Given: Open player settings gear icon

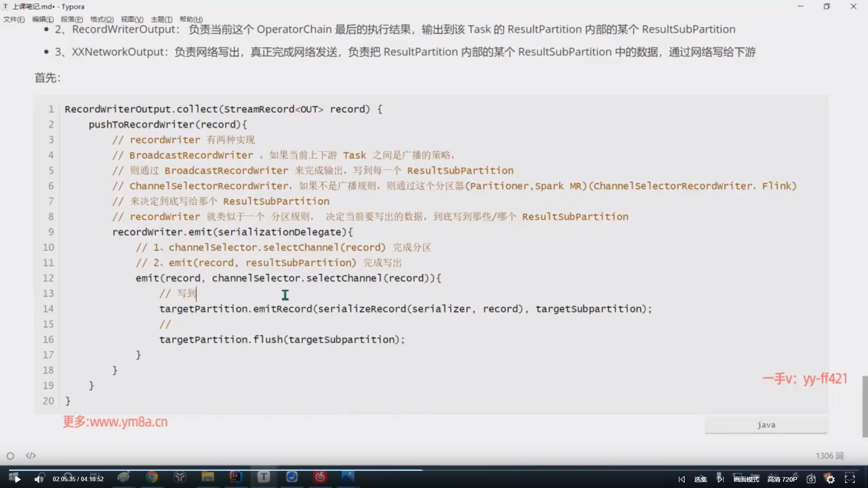Looking at the screenshot, I should tap(830, 479).
